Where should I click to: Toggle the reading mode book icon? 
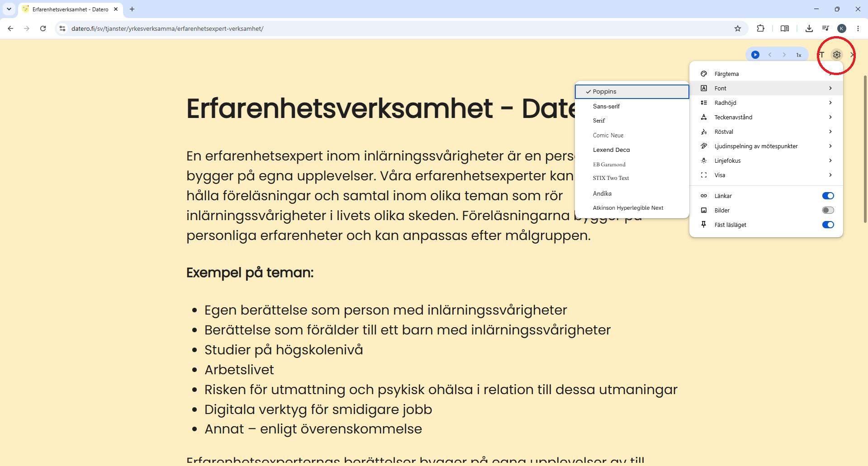pos(785,28)
